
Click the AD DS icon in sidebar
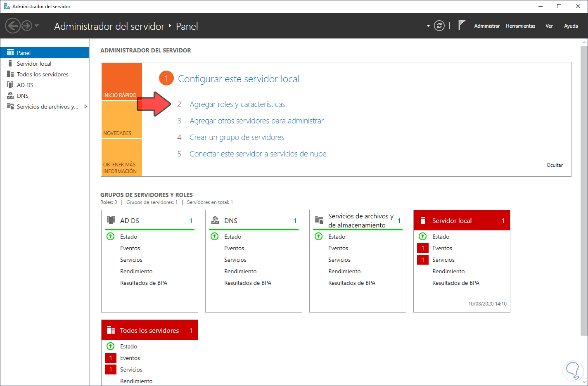click(10, 85)
